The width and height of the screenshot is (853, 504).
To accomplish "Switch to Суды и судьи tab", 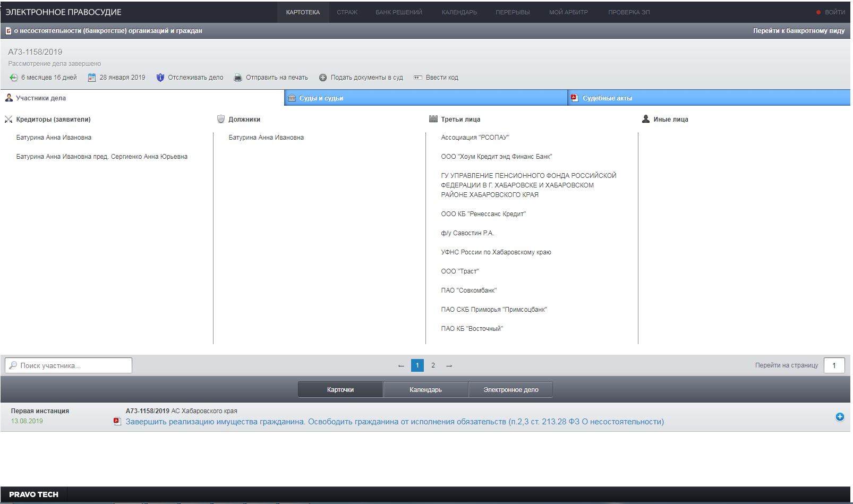I will 321,98.
